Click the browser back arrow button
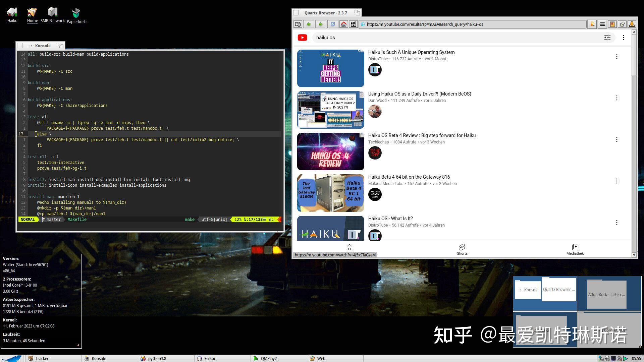The height and width of the screenshot is (362, 644). [x=309, y=24]
